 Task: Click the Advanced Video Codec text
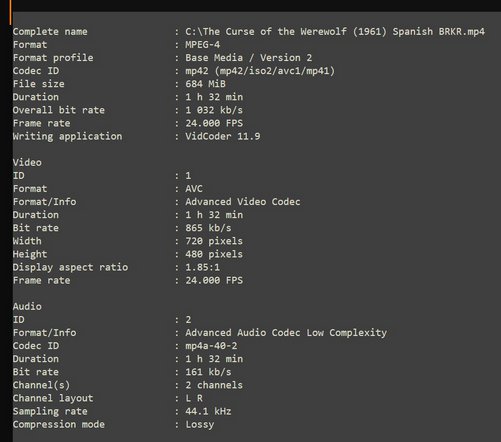click(243, 202)
